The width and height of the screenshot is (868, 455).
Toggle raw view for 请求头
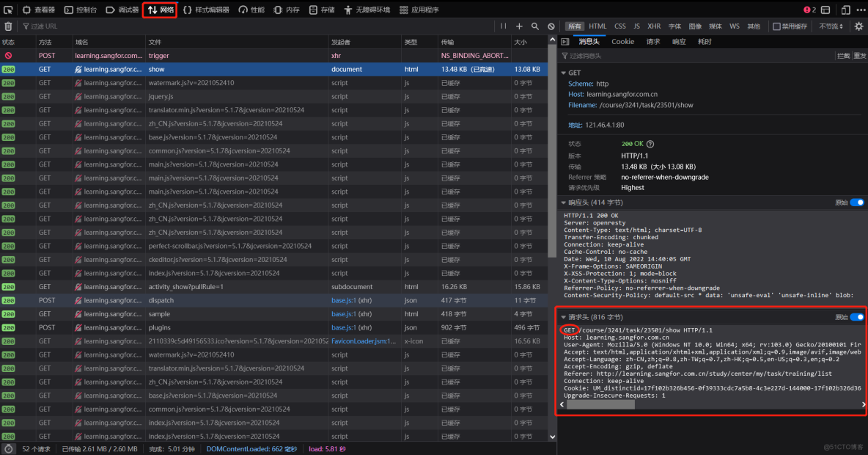[857, 317]
